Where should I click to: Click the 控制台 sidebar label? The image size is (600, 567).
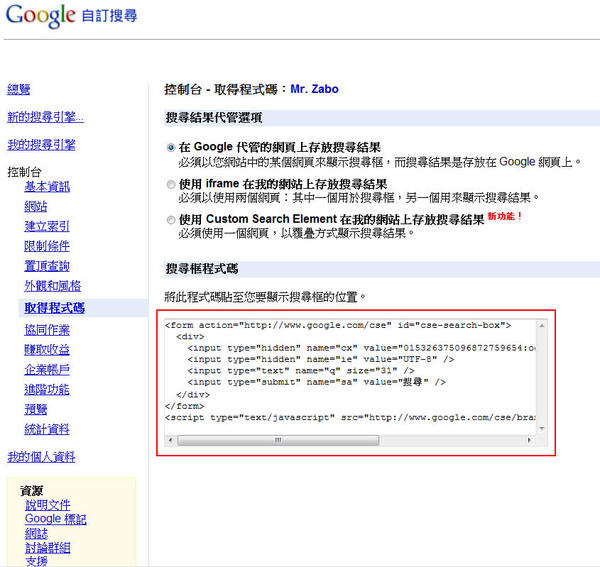24,172
